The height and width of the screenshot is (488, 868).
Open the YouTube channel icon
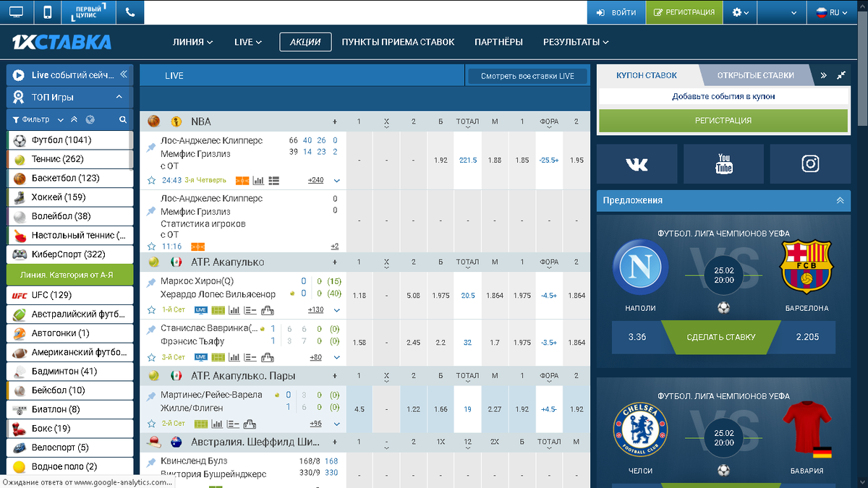[723, 164]
